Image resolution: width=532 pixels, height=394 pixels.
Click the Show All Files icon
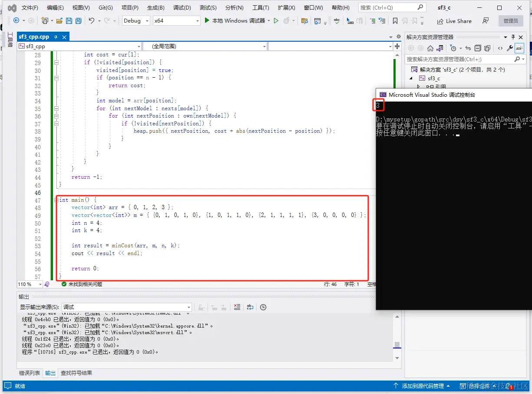487,48
